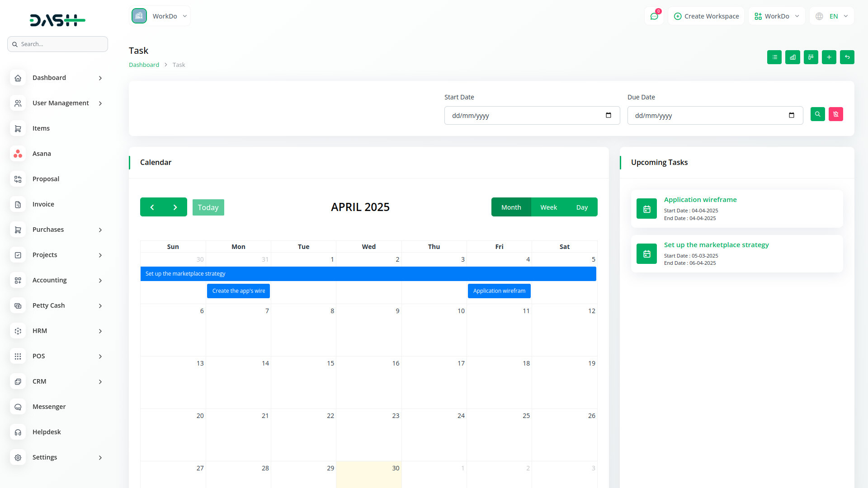Open the Messenger chat icon
This screenshot has width=868, height=488.
point(18,407)
